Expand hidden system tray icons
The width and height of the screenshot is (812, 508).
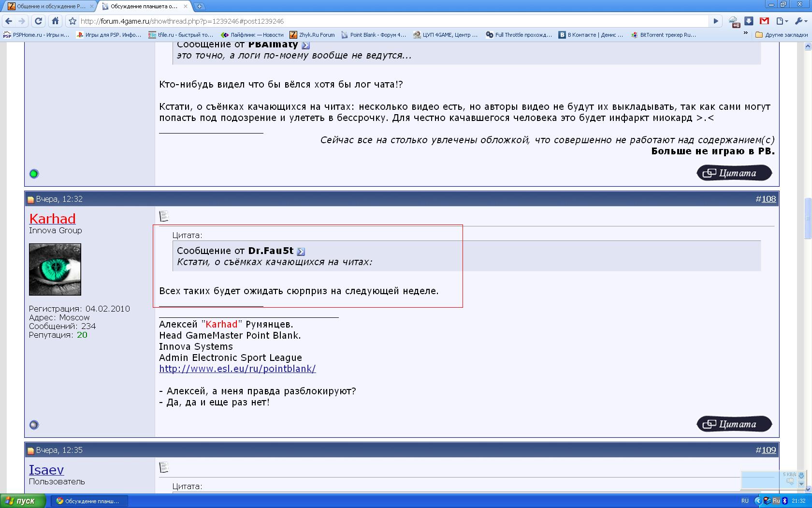pyautogui.click(x=758, y=501)
